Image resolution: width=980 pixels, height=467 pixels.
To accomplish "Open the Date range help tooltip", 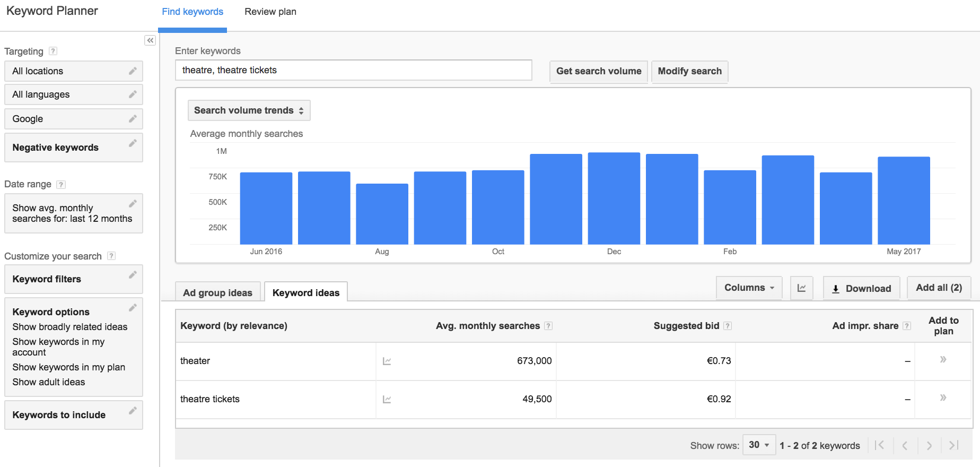I will (61, 184).
